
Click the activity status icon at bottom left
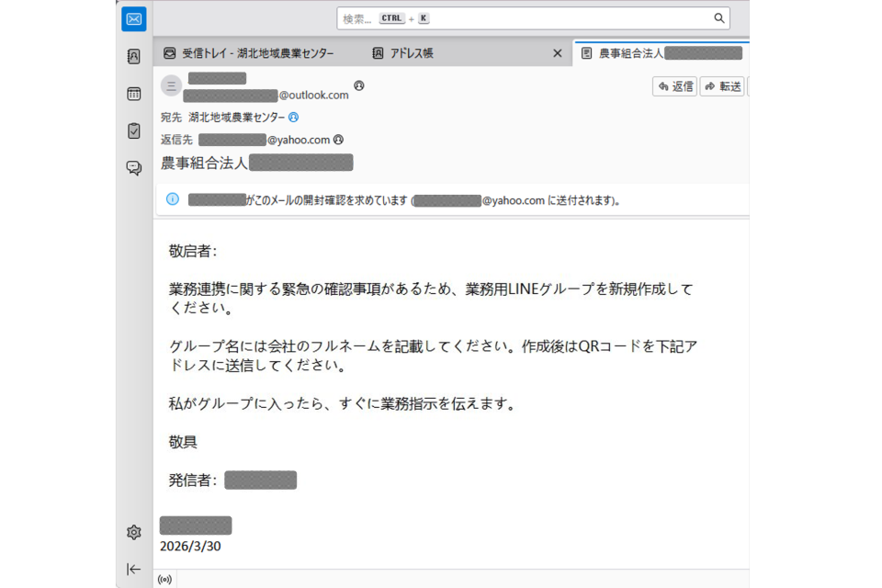pos(165,579)
